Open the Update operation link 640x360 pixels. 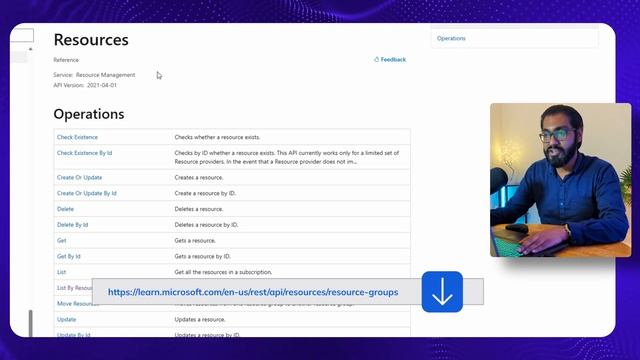pyautogui.click(x=66, y=320)
